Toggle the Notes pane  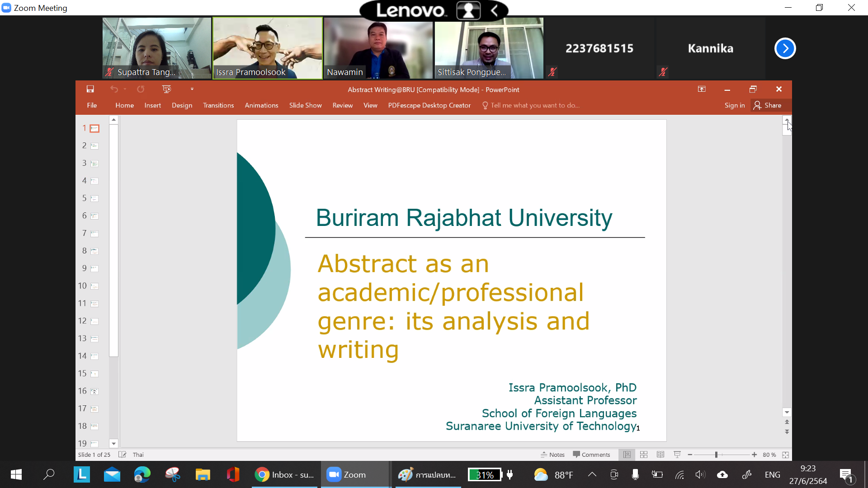click(552, 455)
